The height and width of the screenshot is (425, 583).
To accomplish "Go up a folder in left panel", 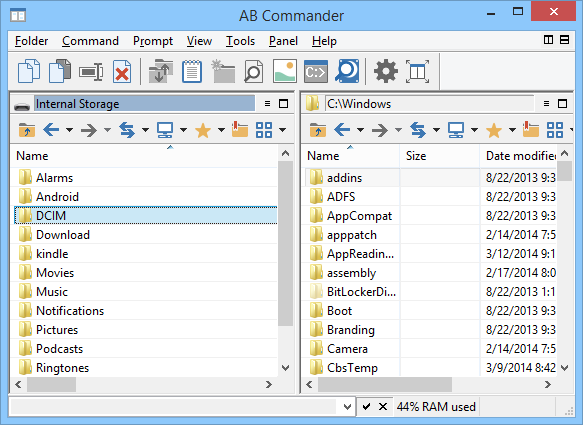I will (27, 130).
